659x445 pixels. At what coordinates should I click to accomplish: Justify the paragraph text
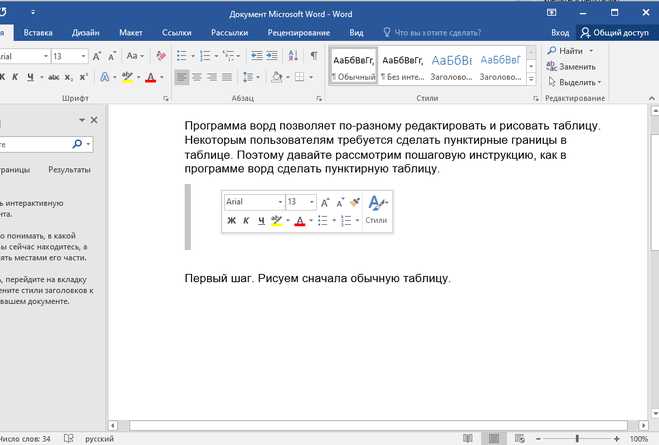[227, 77]
